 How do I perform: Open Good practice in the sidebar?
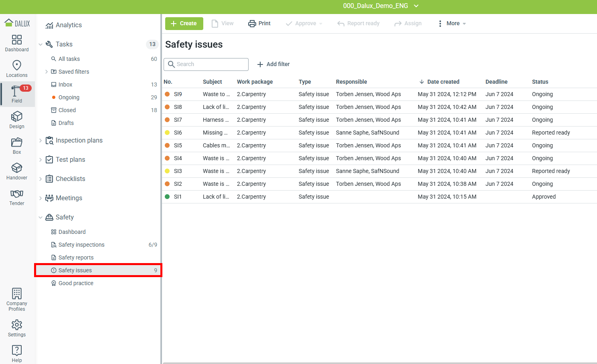point(76,283)
